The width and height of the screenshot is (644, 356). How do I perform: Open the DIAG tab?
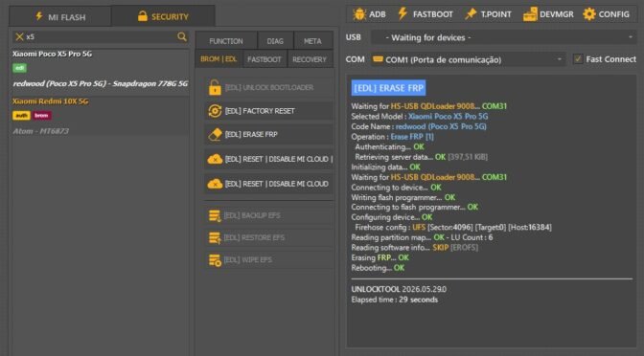(275, 41)
